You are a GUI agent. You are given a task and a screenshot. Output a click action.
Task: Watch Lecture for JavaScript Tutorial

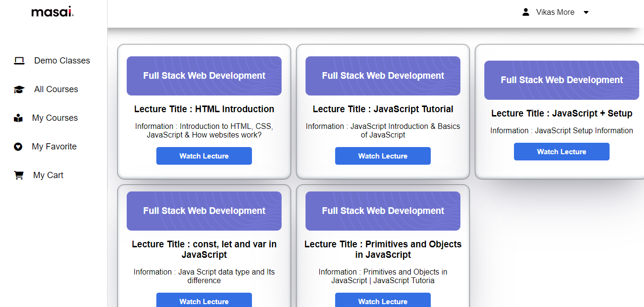click(383, 156)
